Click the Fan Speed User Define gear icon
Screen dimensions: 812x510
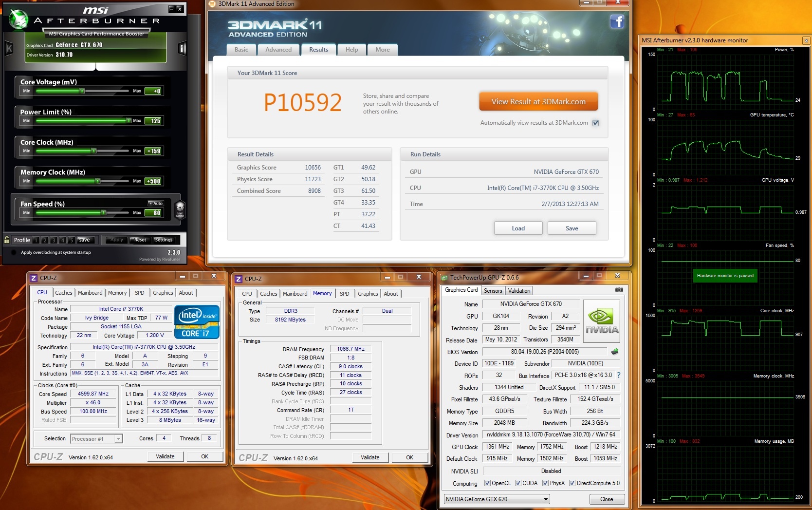click(180, 209)
